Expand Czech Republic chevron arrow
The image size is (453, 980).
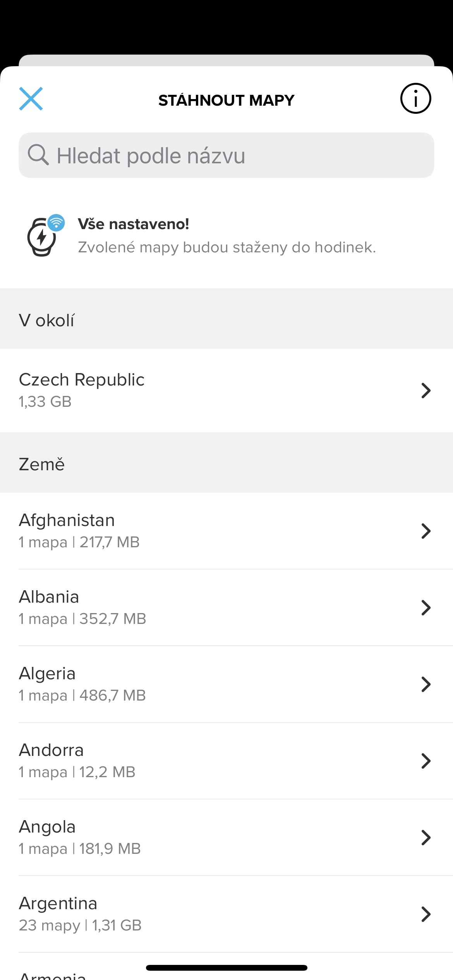pyautogui.click(x=426, y=391)
